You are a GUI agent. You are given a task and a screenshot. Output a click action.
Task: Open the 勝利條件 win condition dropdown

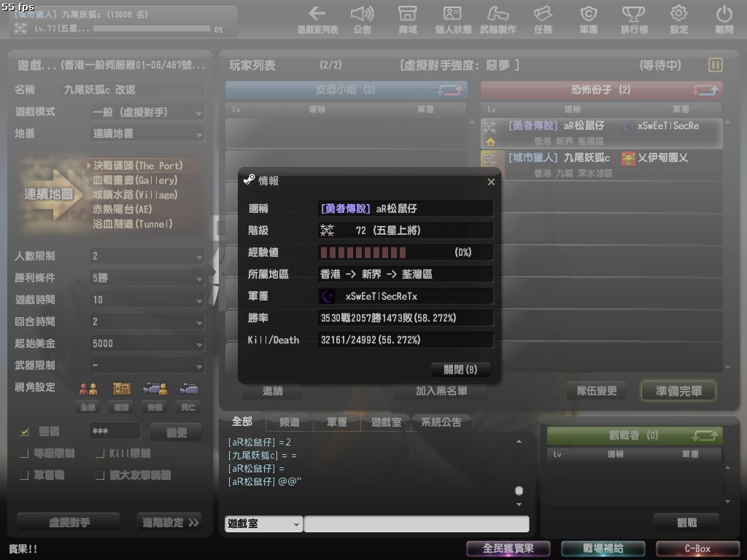pyautogui.click(x=147, y=279)
